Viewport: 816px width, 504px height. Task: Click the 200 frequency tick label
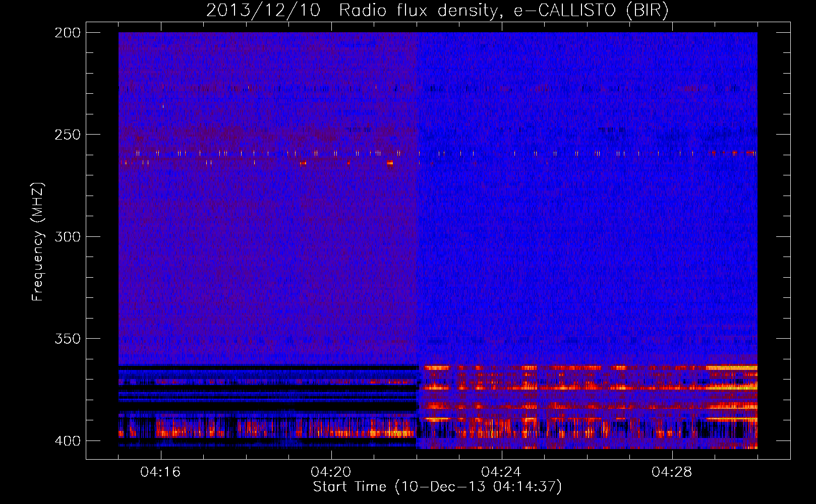[68, 33]
